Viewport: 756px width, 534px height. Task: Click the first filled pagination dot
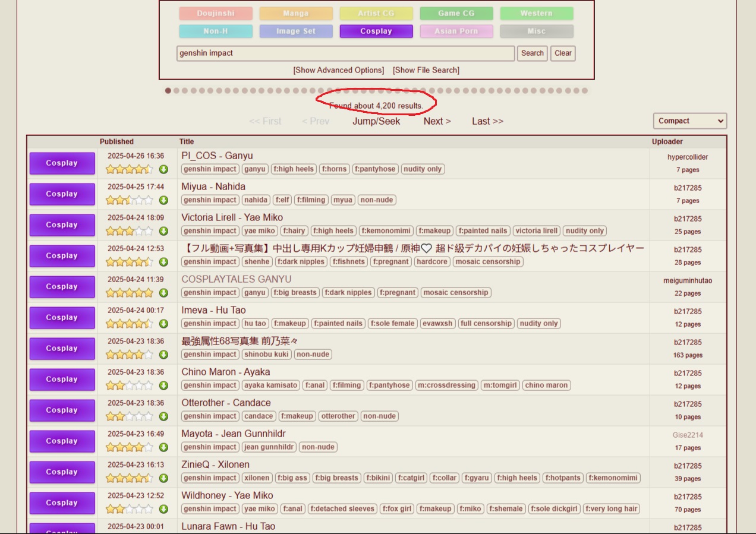click(168, 91)
